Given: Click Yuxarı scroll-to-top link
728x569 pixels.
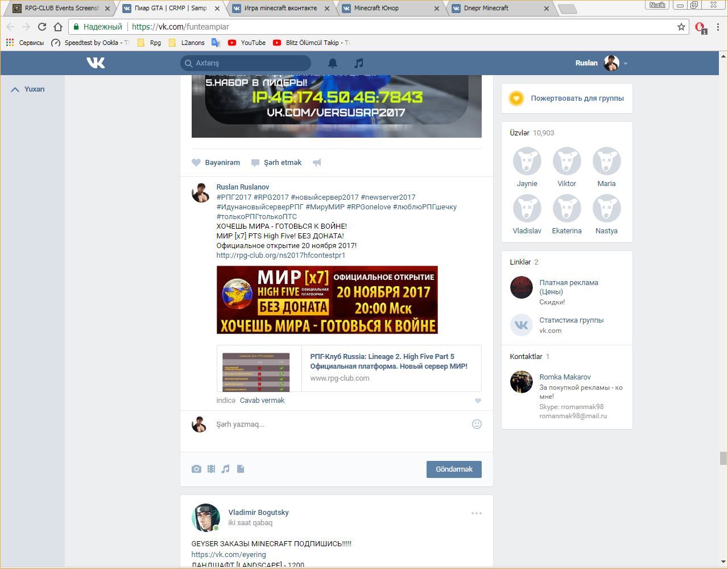Looking at the screenshot, I should [28, 89].
